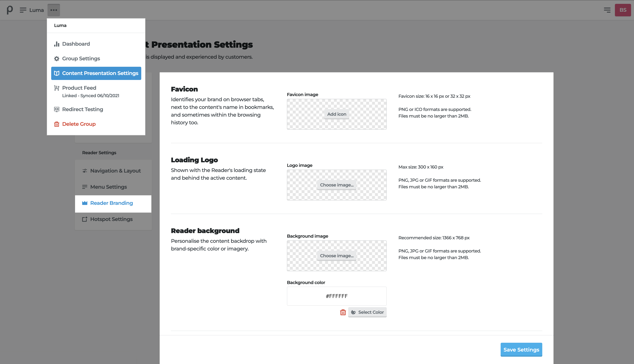Open Navigation & Layout settings

[x=115, y=171]
